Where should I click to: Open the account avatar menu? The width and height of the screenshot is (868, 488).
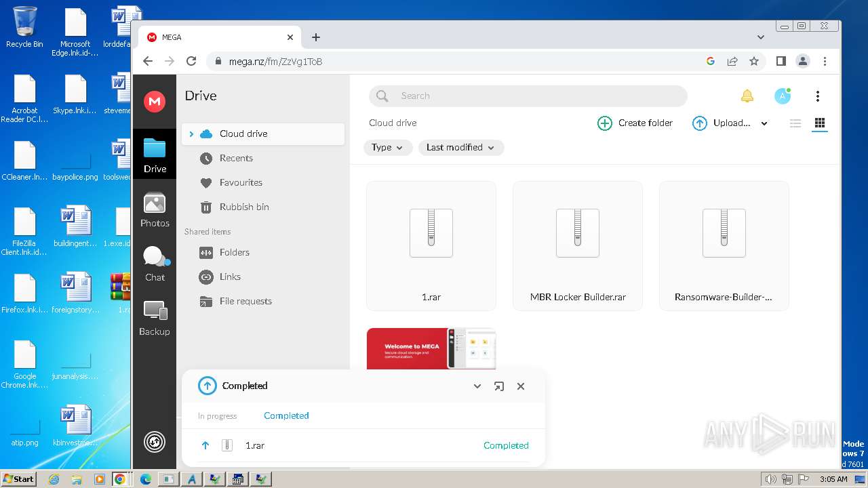(783, 96)
